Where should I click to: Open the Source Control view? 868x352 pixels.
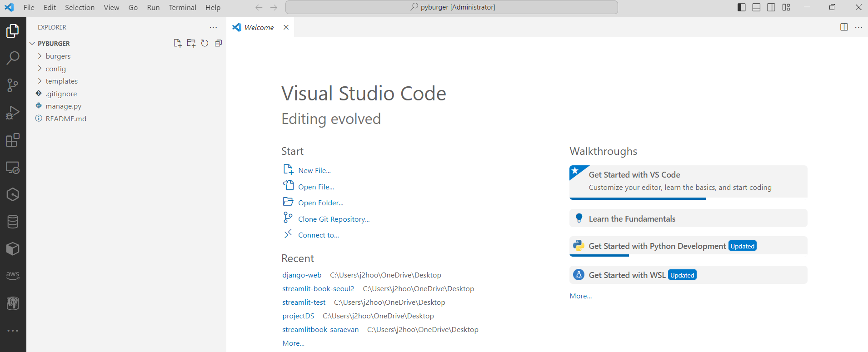point(13,85)
